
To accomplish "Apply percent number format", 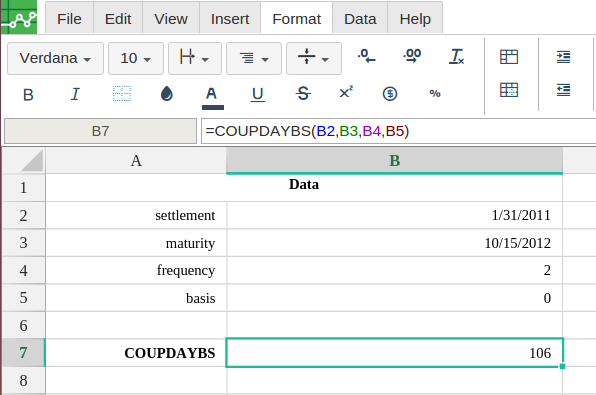I will pos(435,94).
